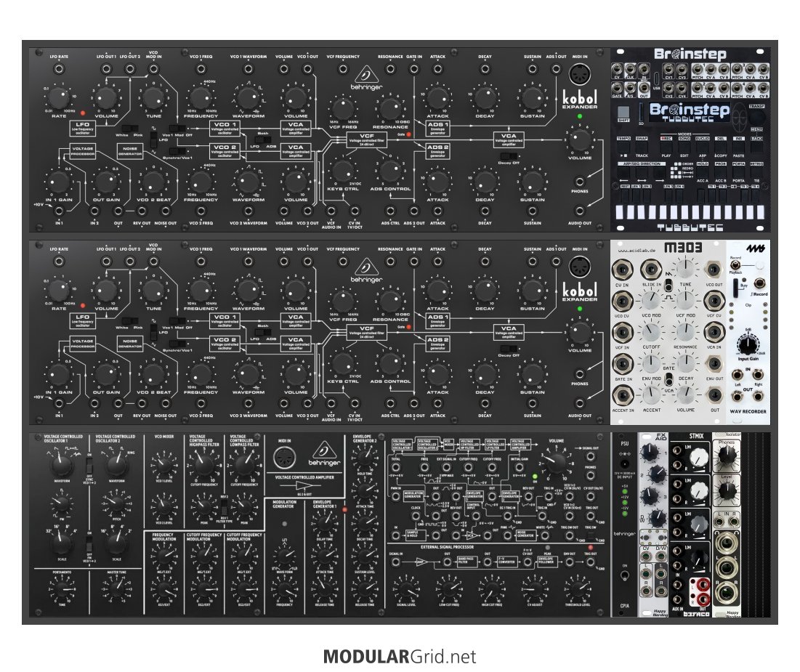Click the VCO OUT jack on the M303
Image resolution: width=800 pixels, height=672 pixels.
tap(714, 270)
